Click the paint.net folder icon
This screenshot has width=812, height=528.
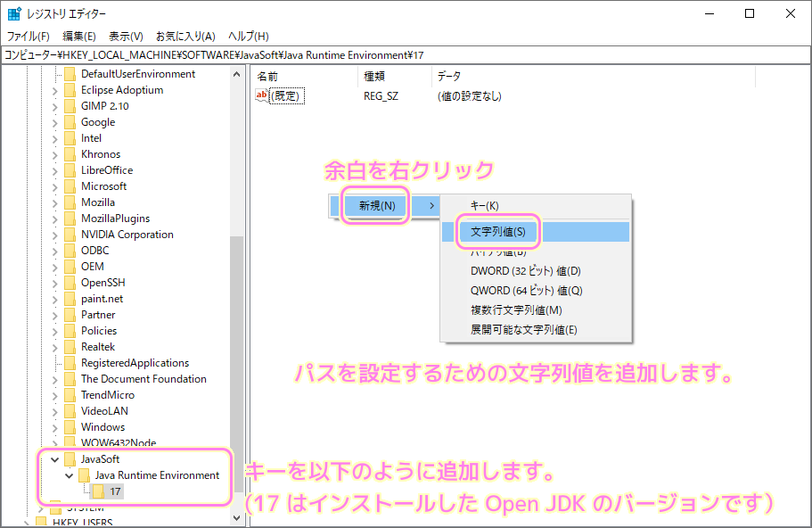click(70, 299)
